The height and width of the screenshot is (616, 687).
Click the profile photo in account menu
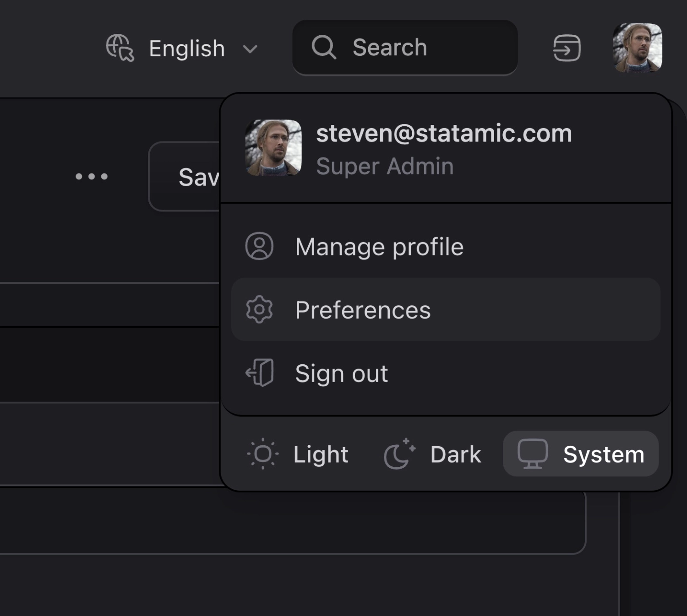(273, 148)
